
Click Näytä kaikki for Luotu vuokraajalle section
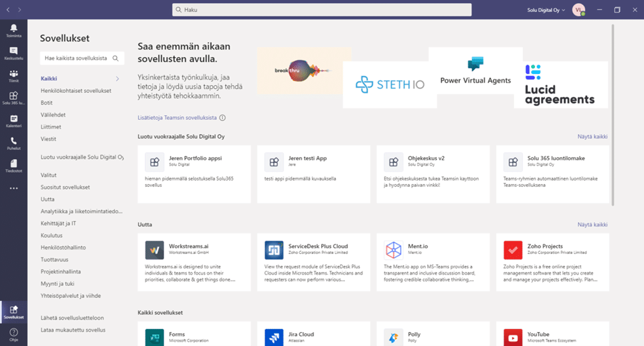592,137
